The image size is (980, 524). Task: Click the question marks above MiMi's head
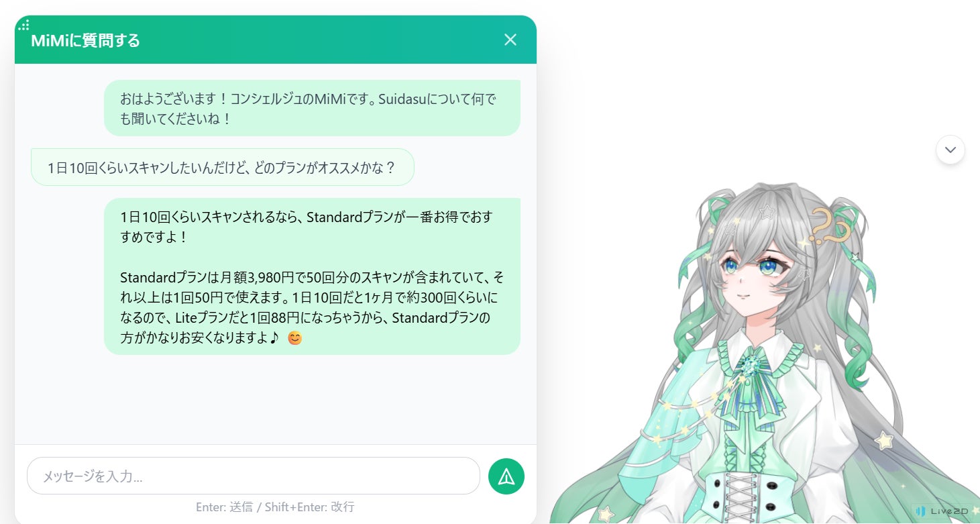tap(830, 226)
